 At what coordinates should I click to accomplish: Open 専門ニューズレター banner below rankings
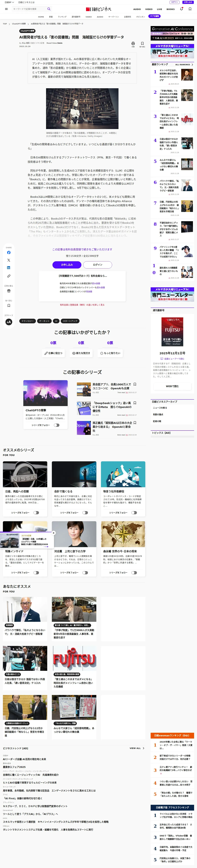pyautogui.click(x=172, y=295)
